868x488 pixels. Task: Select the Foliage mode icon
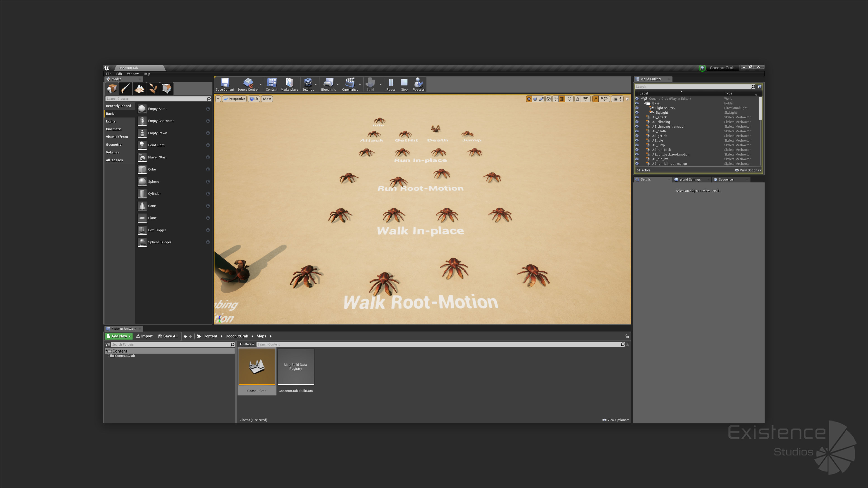pos(153,89)
